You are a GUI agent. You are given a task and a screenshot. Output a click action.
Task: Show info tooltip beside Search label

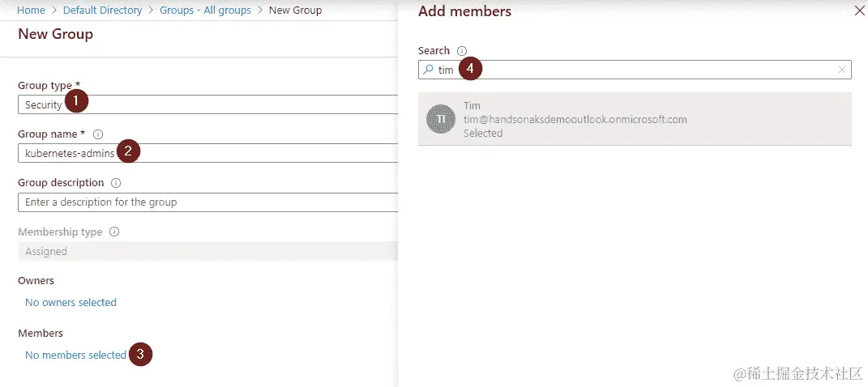coord(462,51)
